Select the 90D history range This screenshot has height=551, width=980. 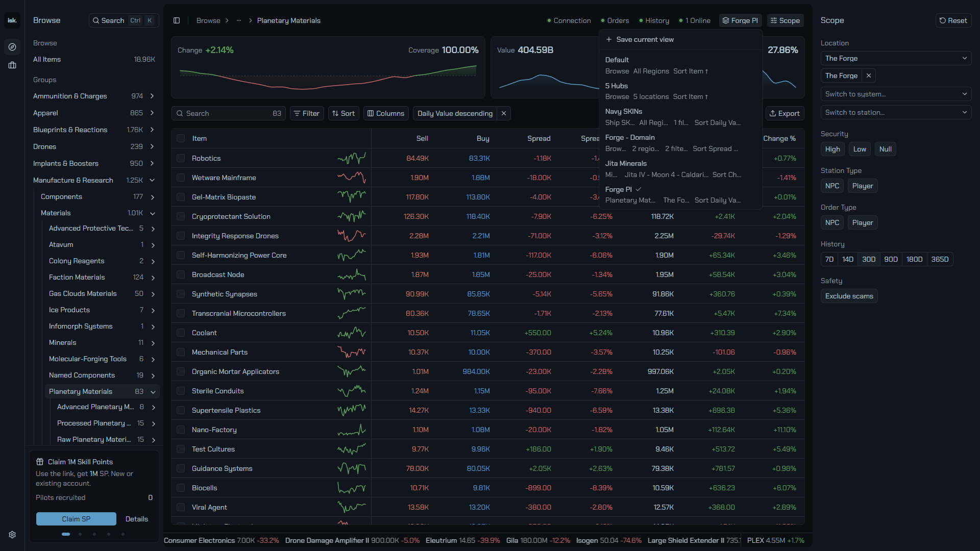coord(891,259)
